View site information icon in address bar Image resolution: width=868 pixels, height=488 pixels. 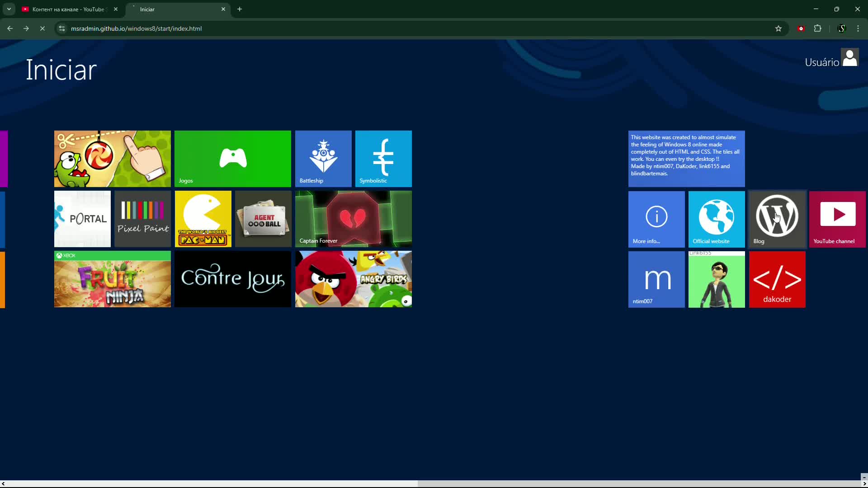(62, 28)
